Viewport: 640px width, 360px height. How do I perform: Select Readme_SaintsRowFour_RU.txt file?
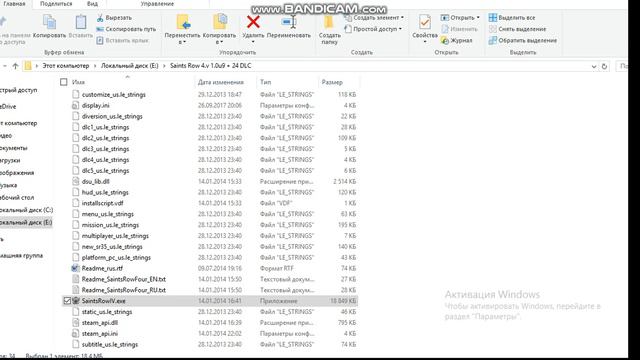pos(124,290)
